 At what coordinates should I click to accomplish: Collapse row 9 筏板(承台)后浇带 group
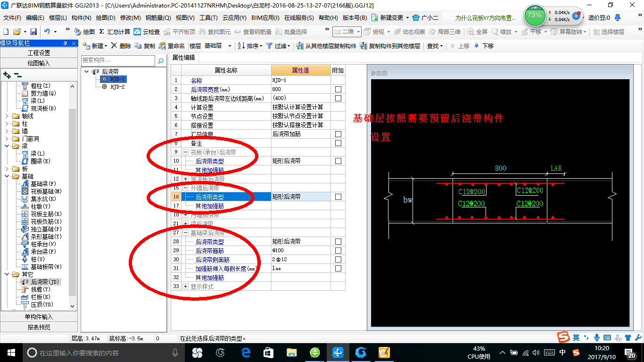[185, 153]
